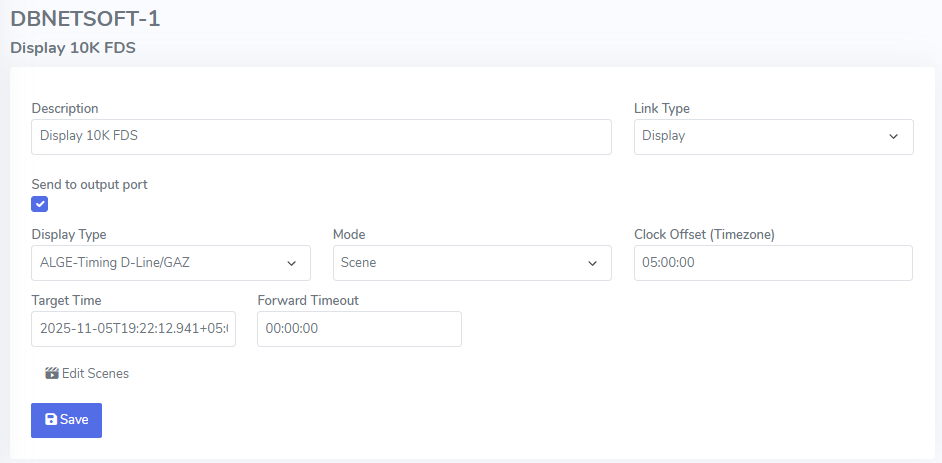Click the clapperboard icon beside Edit Scenes
Screen dimensions: 942x463
coord(51,373)
